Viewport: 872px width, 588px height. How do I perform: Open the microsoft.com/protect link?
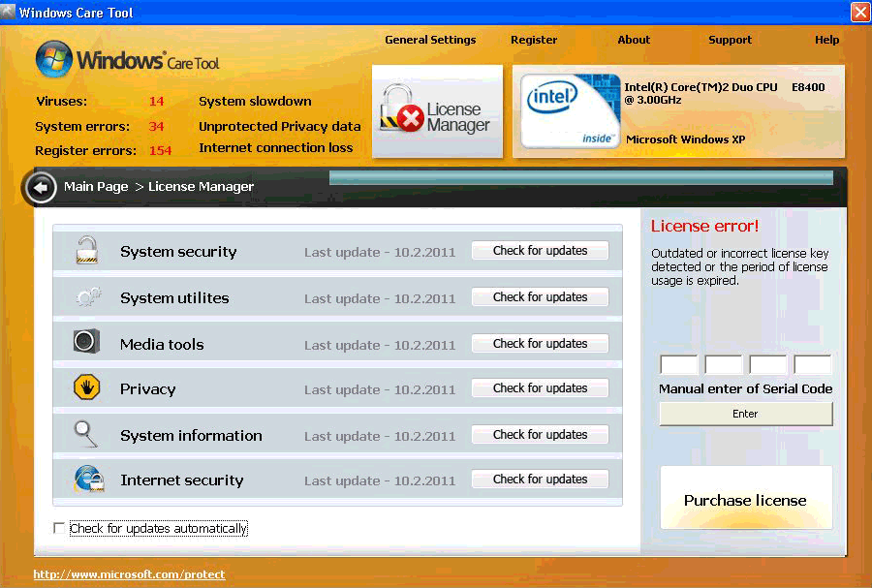coord(128,573)
